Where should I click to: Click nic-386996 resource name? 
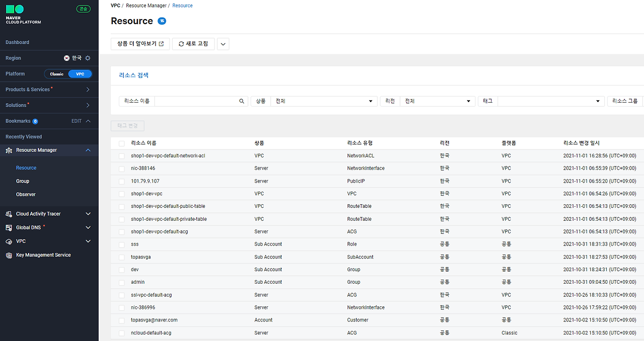(143, 307)
